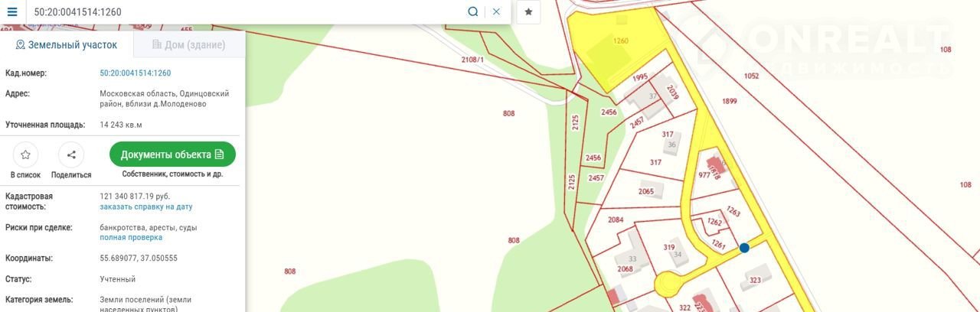Screen dimensions: 980x312
Task: Click parcel 2084 on the map
Action: pos(616,221)
